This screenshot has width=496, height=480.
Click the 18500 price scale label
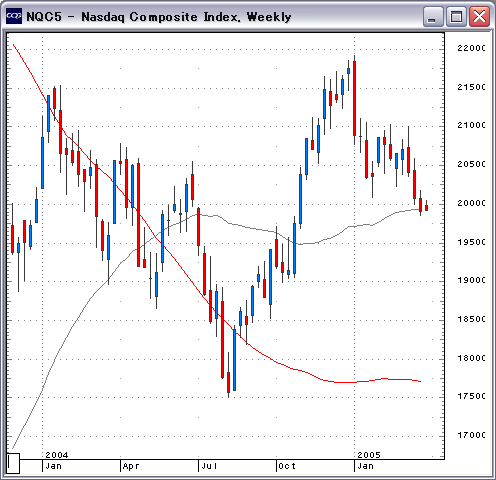(471, 319)
